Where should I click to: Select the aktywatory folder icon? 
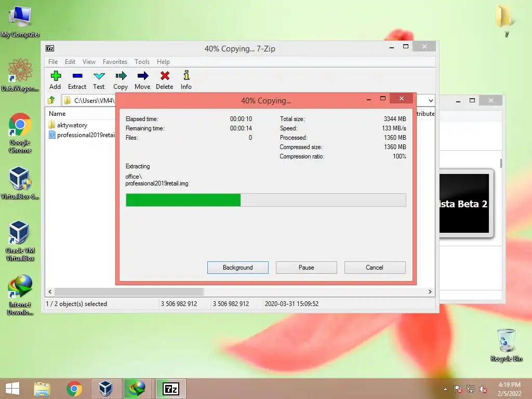tap(52, 125)
